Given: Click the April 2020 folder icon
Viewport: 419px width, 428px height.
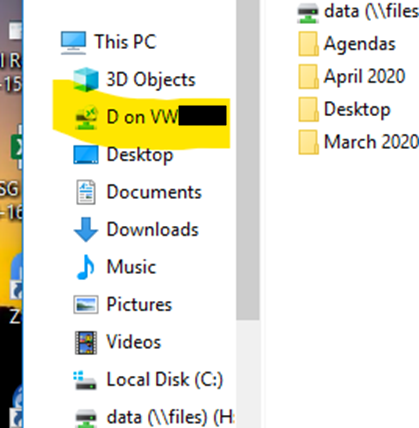Looking at the screenshot, I should coord(308,77).
